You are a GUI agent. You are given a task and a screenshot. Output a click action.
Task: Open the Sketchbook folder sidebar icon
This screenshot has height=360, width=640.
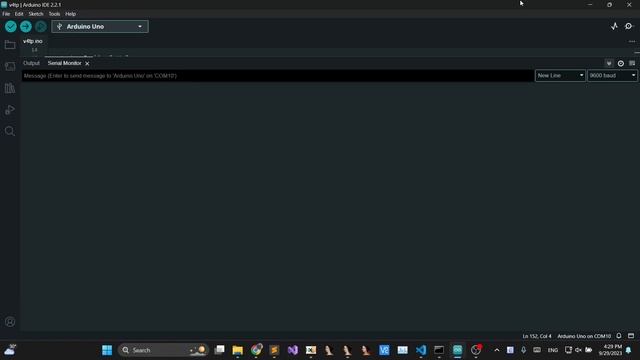point(10,45)
